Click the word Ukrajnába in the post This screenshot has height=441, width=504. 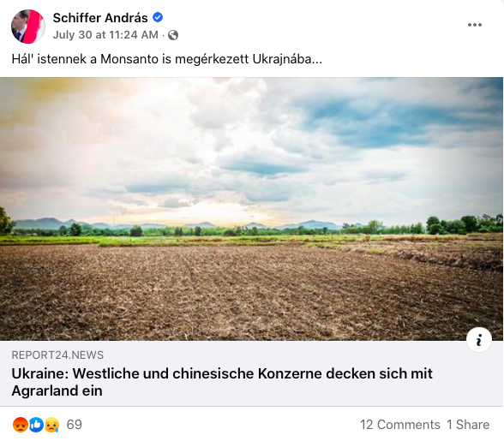[x=287, y=59]
